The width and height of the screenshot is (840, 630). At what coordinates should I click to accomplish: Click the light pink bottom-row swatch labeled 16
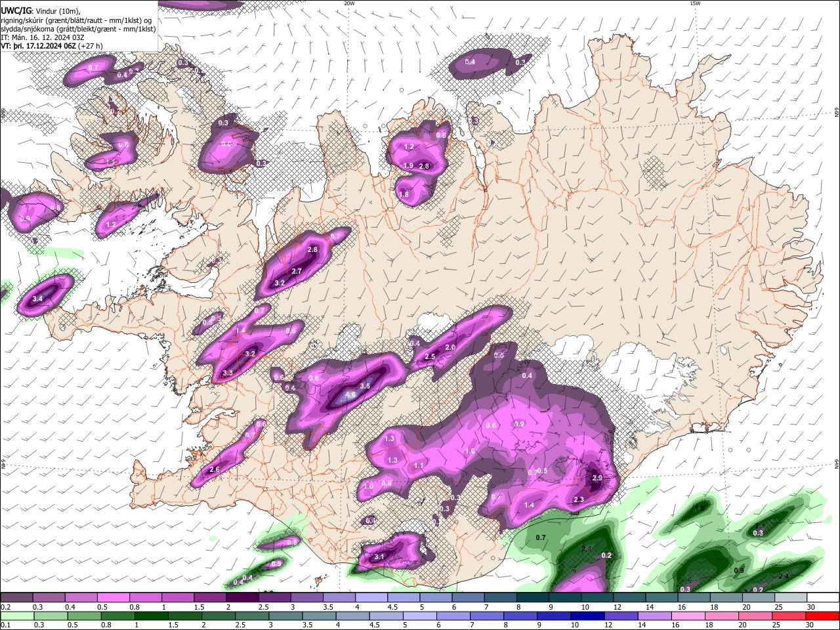688,616
